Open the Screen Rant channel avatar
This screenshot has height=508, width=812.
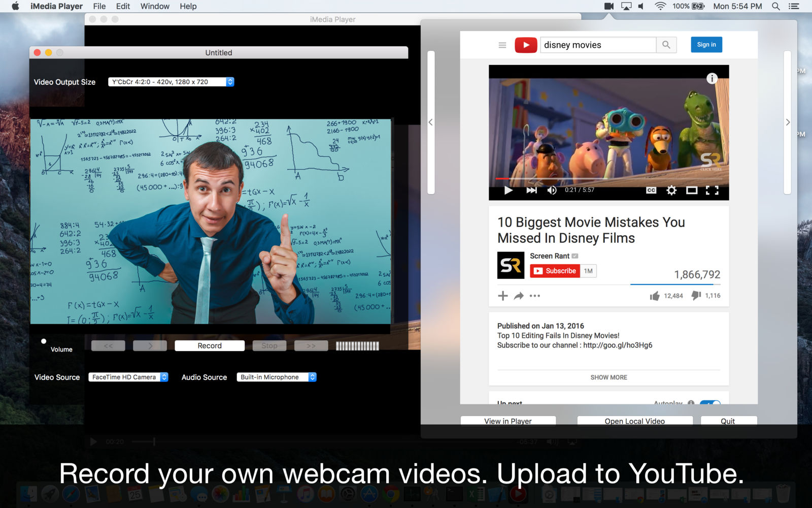[511, 265]
